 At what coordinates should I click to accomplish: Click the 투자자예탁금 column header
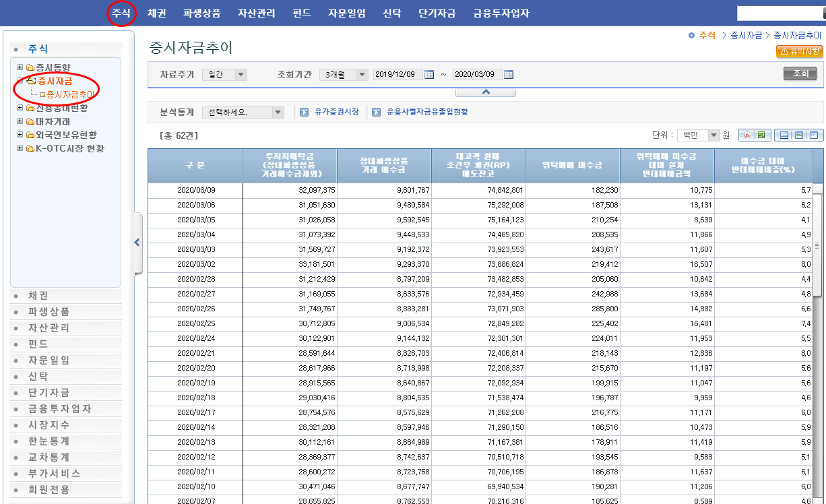[289, 166]
